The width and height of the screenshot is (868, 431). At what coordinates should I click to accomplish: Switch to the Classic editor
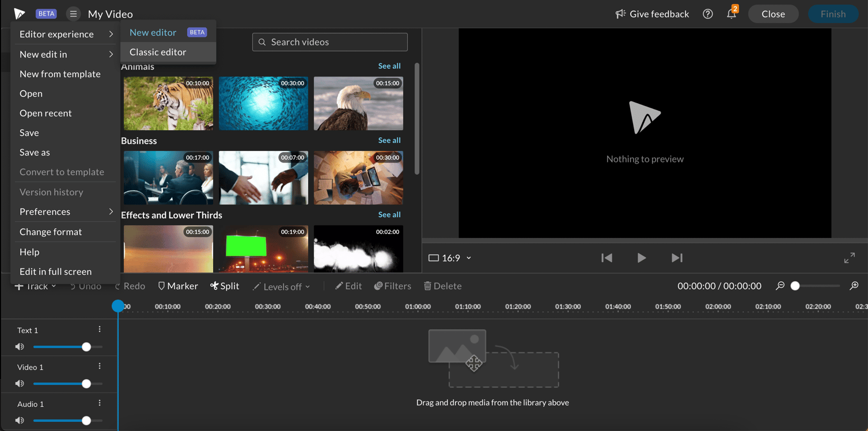(158, 52)
